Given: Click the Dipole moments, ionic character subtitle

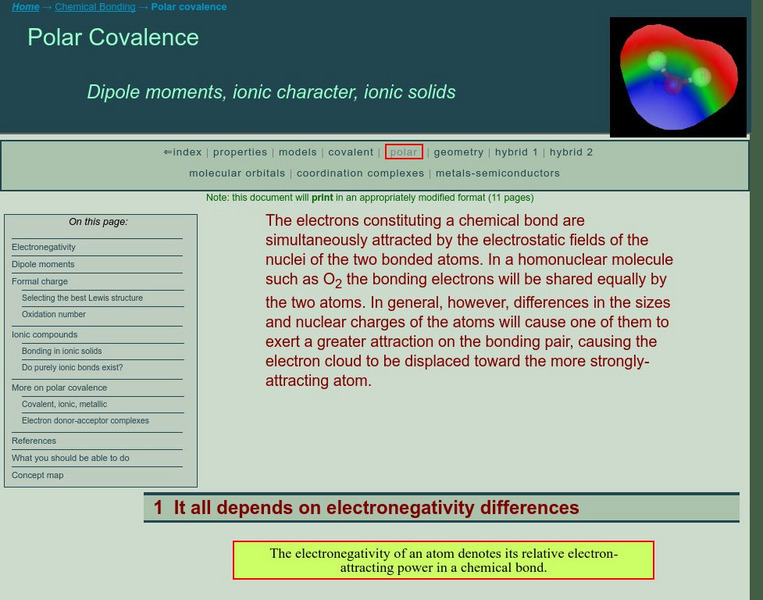Looking at the screenshot, I should (x=271, y=92).
